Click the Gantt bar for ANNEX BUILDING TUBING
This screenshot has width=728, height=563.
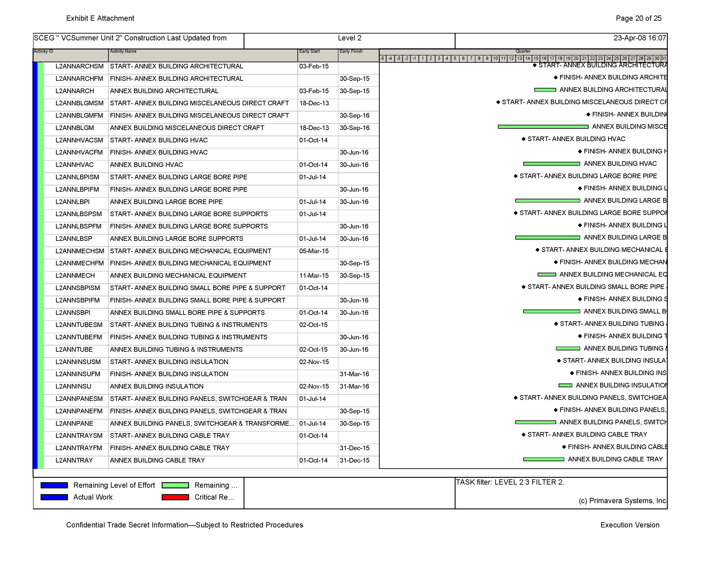click(568, 349)
